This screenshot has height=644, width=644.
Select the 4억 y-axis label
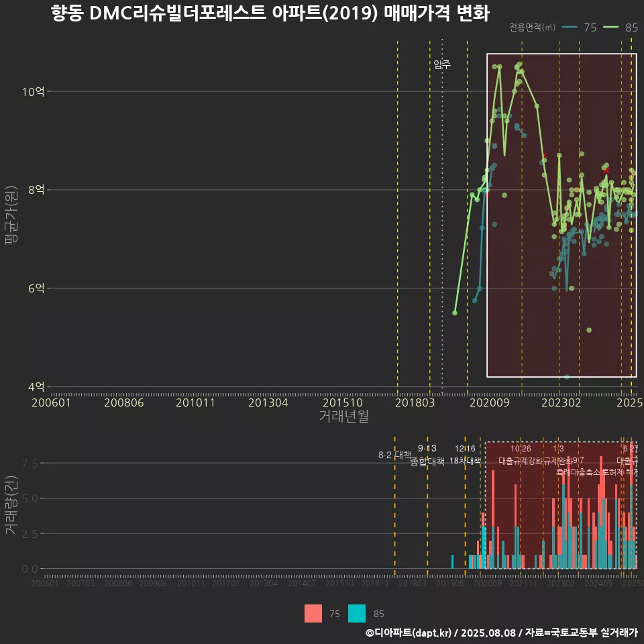click(36, 386)
